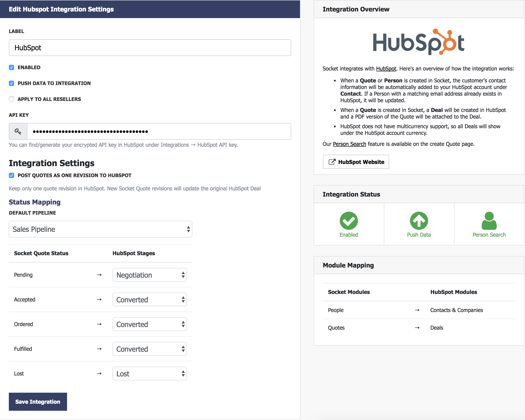Click the Save Integration button
This screenshot has width=525, height=420.
point(38,401)
